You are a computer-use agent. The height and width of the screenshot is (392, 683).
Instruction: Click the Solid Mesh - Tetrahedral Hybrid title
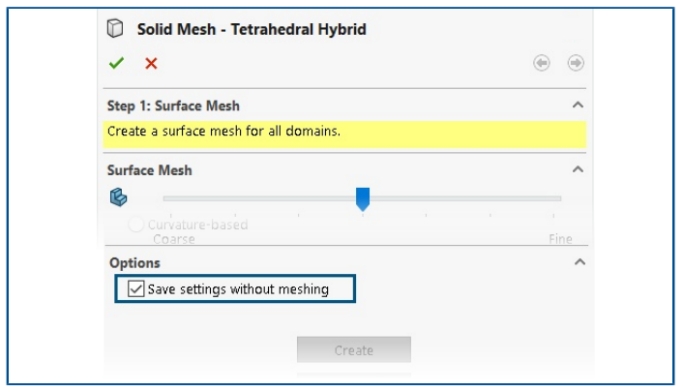(x=252, y=29)
